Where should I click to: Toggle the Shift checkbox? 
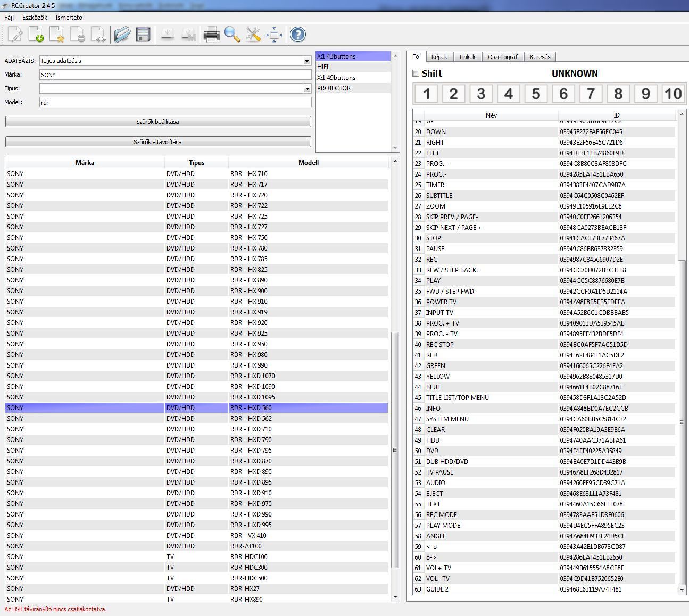[x=416, y=73]
